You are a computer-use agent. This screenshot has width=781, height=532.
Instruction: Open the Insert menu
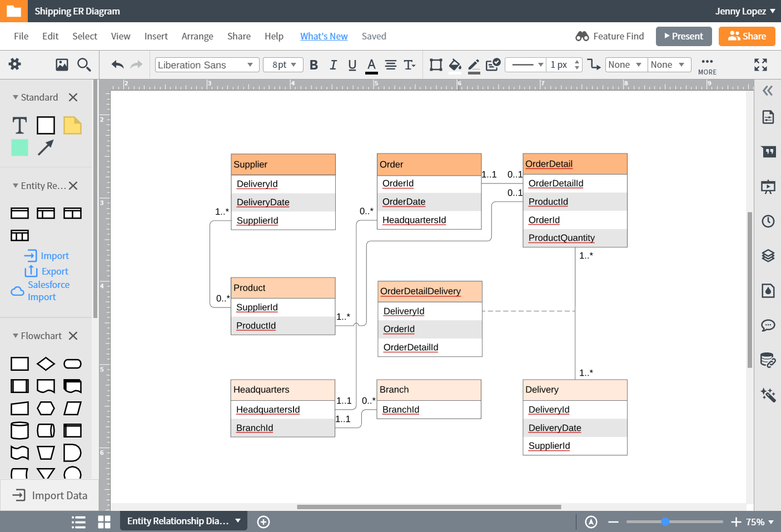pyautogui.click(x=156, y=36)
